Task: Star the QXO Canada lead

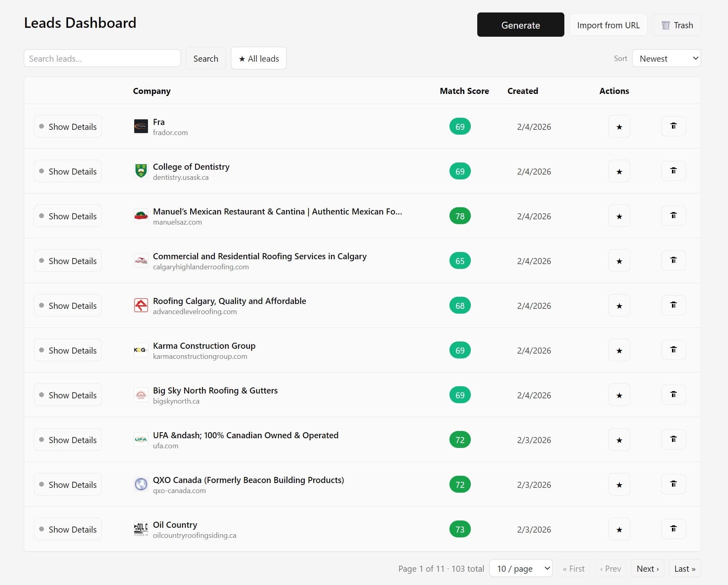Action: click(619, 484)
